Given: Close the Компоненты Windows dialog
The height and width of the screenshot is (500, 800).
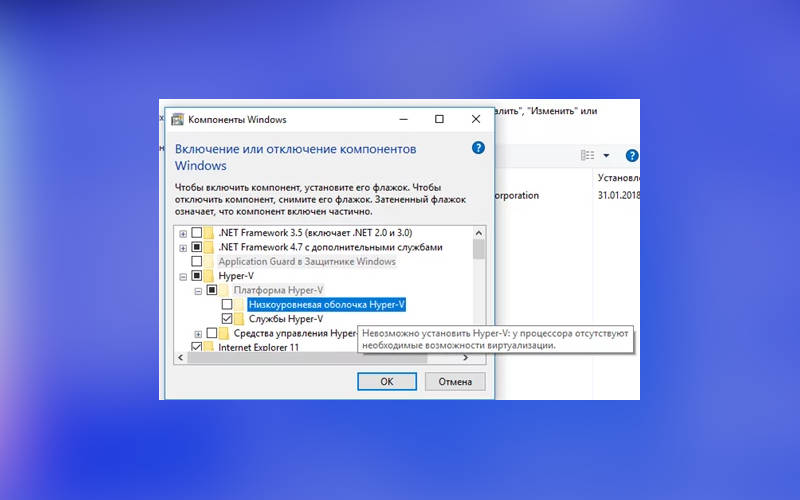Looking at the screenshot, I should coord(476,119).
